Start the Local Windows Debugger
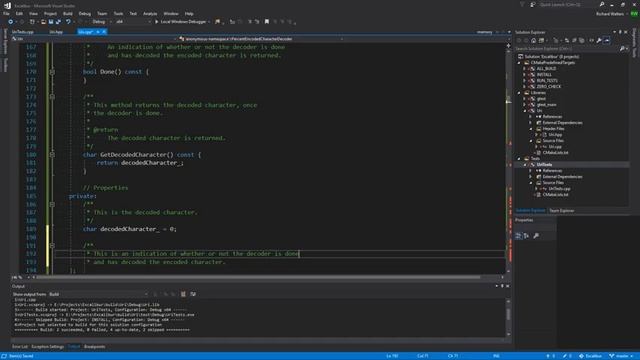This screenshot has width=640, height=360. tap(180, 22)
